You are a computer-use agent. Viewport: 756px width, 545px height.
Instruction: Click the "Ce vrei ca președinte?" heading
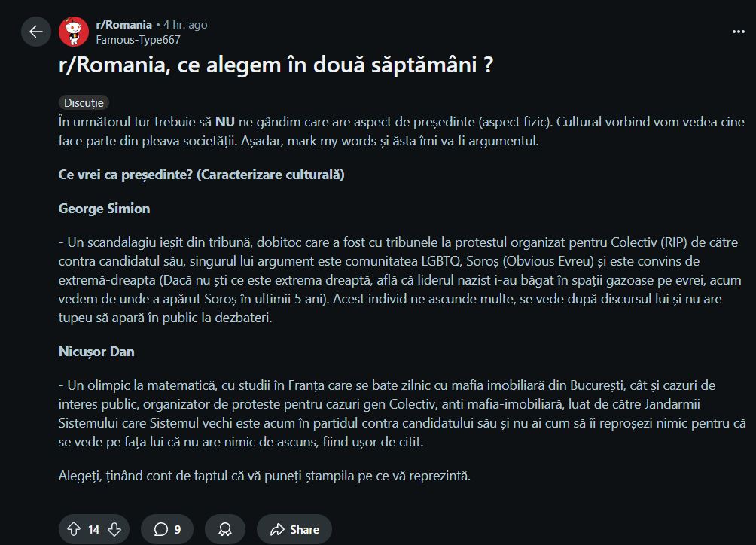pos(201,175)
